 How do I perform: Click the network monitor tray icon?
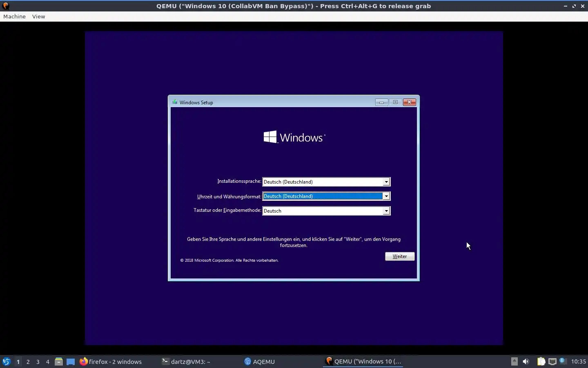click(552, 361)
